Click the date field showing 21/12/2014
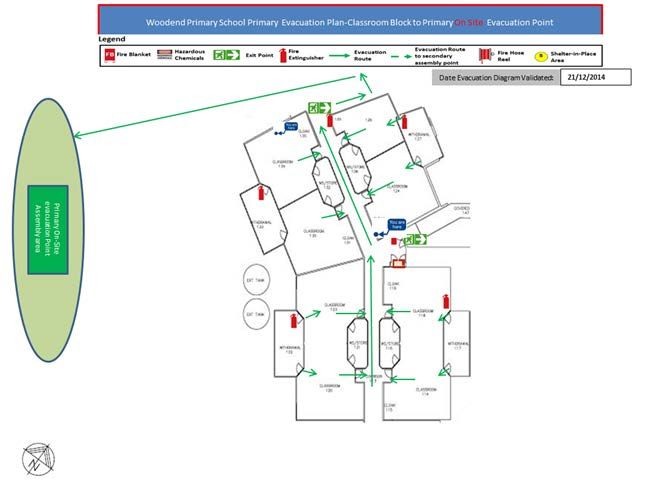 point(596,77)
